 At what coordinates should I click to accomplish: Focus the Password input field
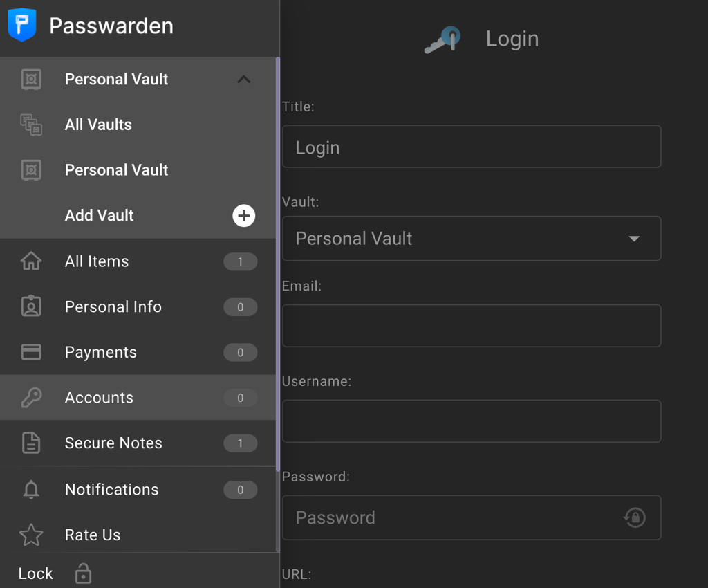pyautogui.click(x=472, y=517)
